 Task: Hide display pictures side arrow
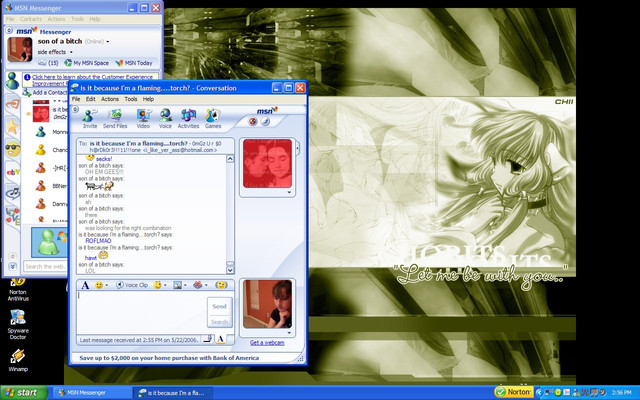(298, 148)
